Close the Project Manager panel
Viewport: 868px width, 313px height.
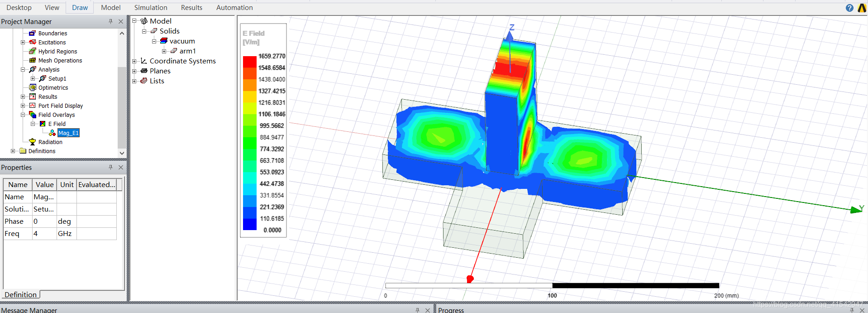[x=121, y=21]
